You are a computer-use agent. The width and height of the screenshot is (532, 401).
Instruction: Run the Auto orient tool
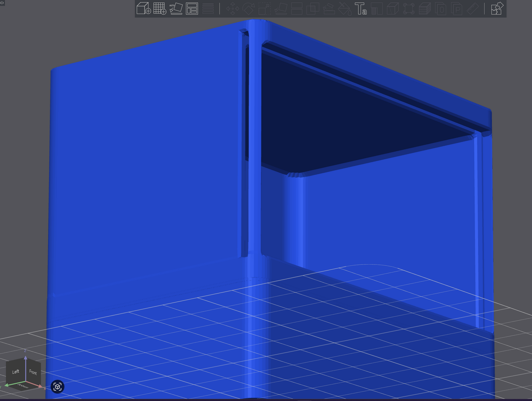tap(176, 8)
